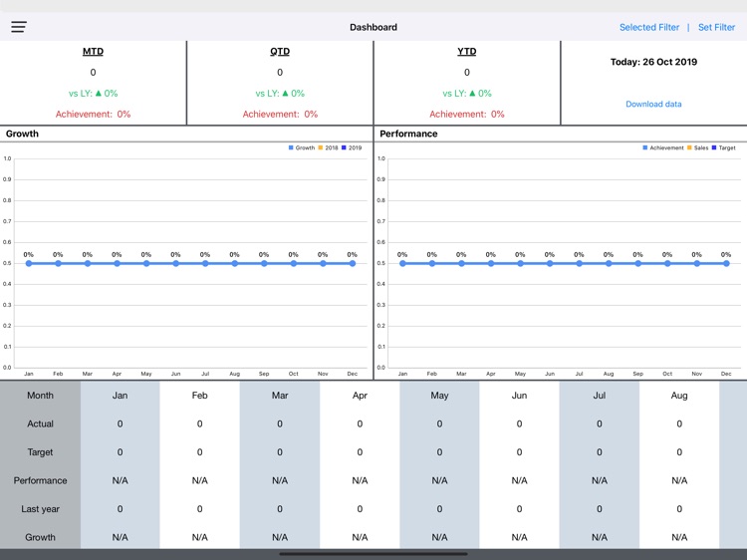Click the 'Today: 26 Oct 2019' text

tap(653, 62)
